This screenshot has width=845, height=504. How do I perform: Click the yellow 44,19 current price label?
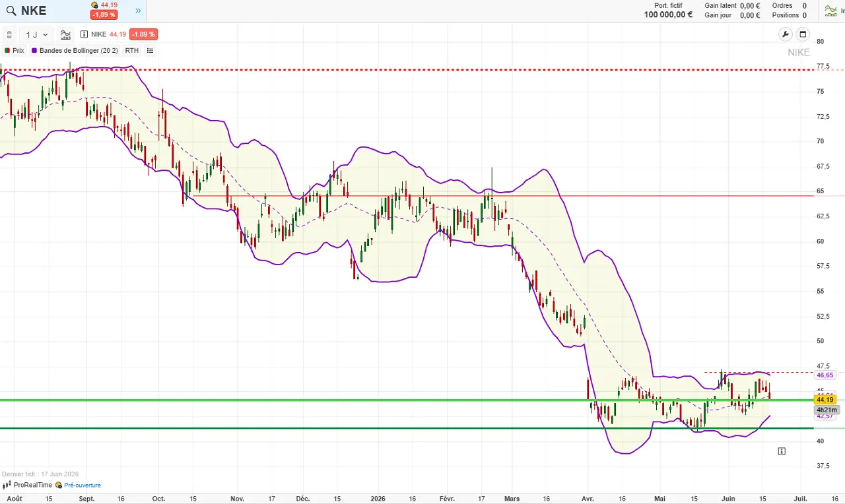(x=825, y=400)
